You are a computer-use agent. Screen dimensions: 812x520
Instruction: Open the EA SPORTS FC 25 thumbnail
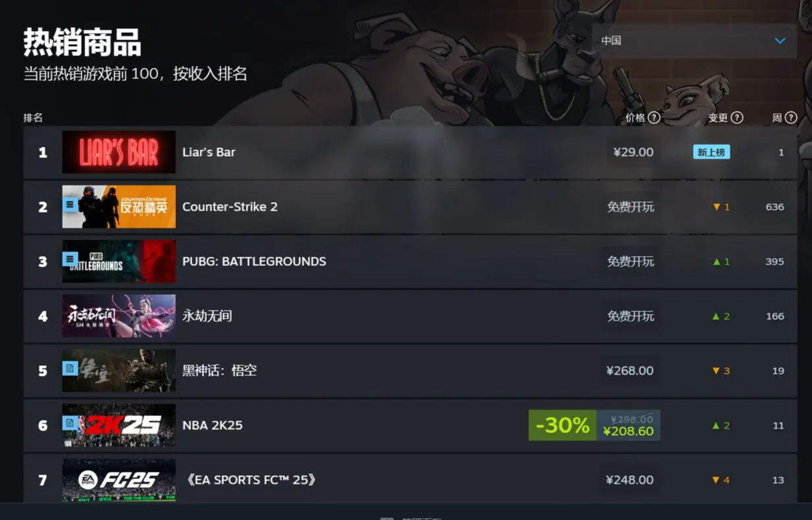pos(119,480)
